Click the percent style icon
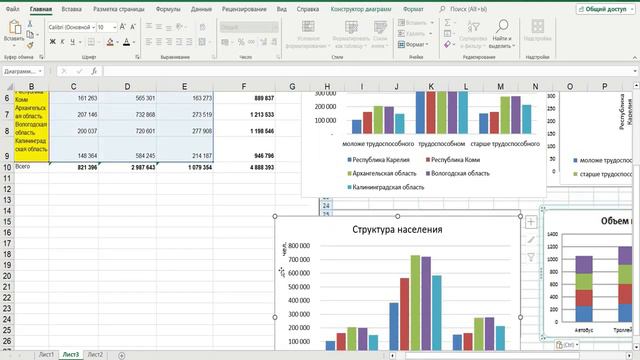This screenshot has width=640, height=360. point(241,42)
